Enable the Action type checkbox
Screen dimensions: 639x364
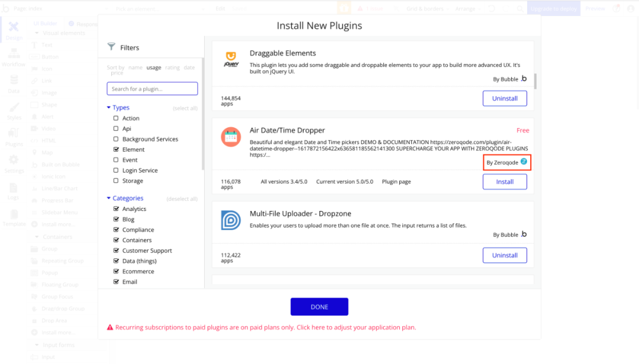(x=116, y=118)
